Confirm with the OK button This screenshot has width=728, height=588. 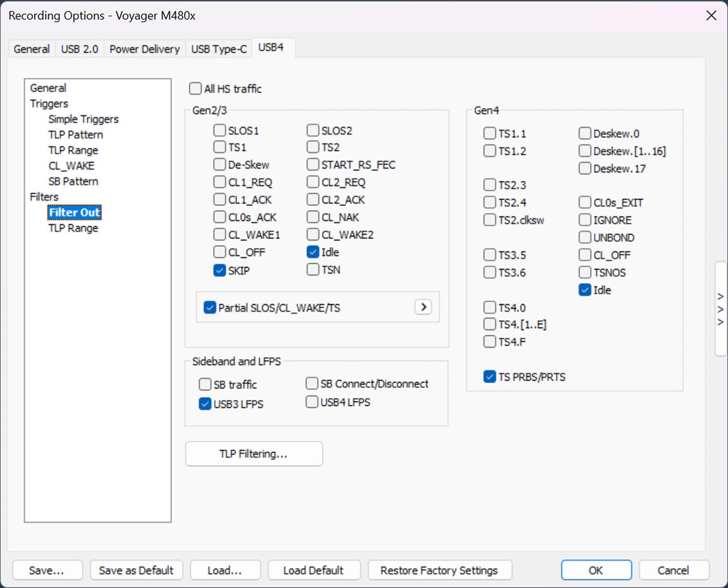point(596,570)
